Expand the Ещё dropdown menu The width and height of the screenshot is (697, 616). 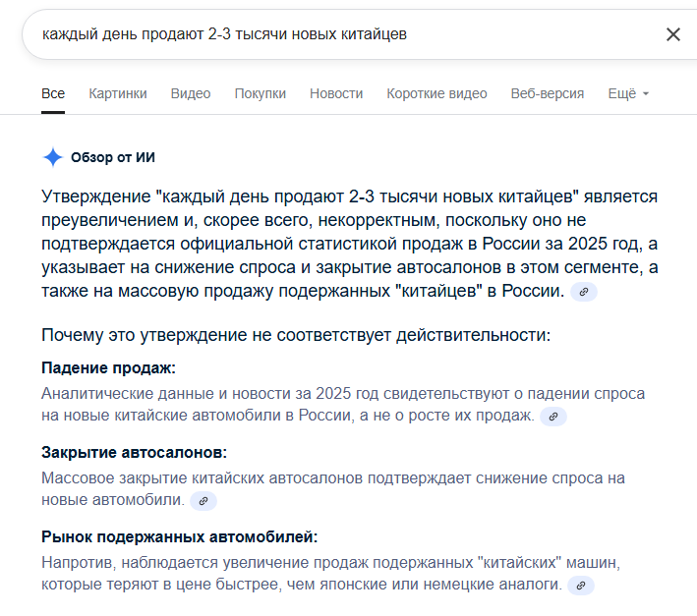pyautogui.click(x=628, y=93)
